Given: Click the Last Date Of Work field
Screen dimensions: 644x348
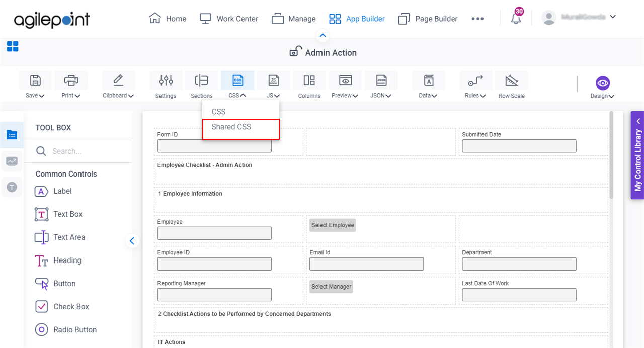Looking at the screenshot, I should (x=519, y=295).
